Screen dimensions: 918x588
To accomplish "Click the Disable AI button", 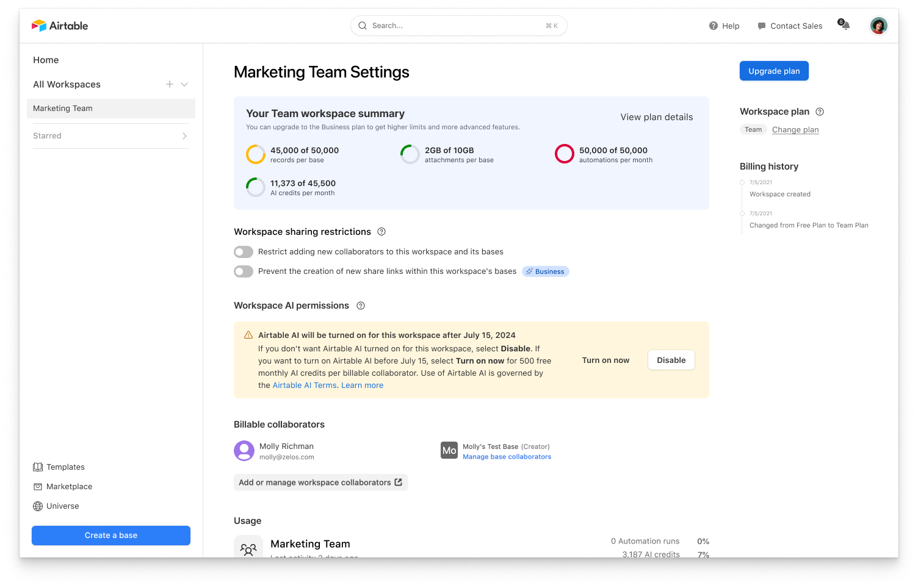I will [671, 360].
